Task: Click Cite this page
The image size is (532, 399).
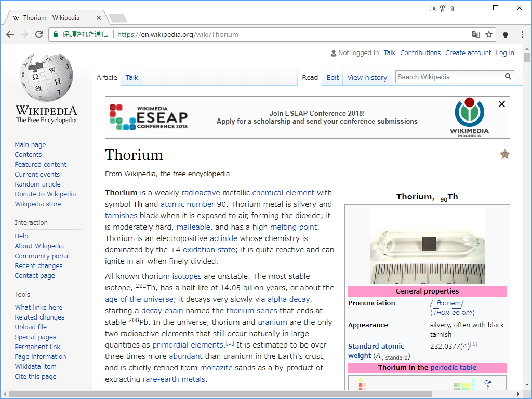Action: (35, 376)
